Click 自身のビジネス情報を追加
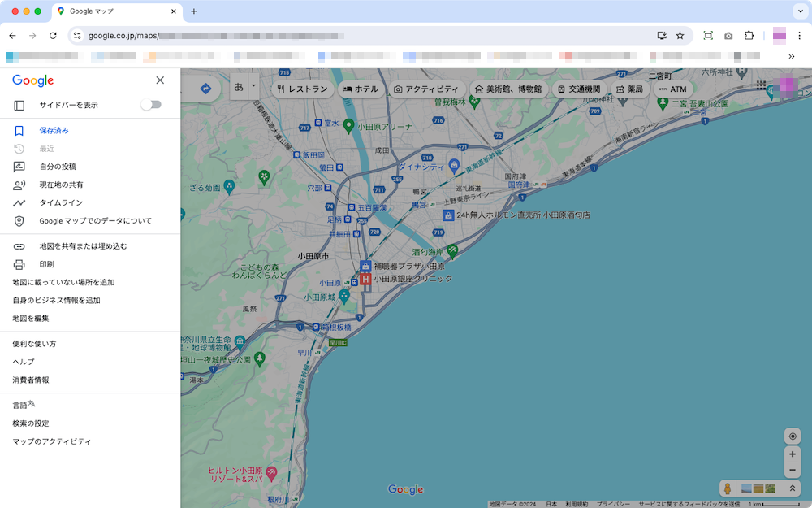The image size is (812, 508). click(x=56, y=301)
